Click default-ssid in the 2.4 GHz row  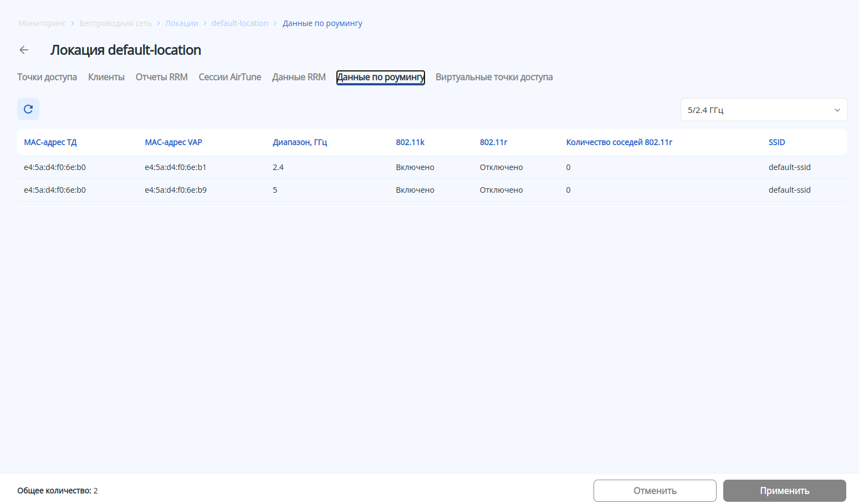790,167
